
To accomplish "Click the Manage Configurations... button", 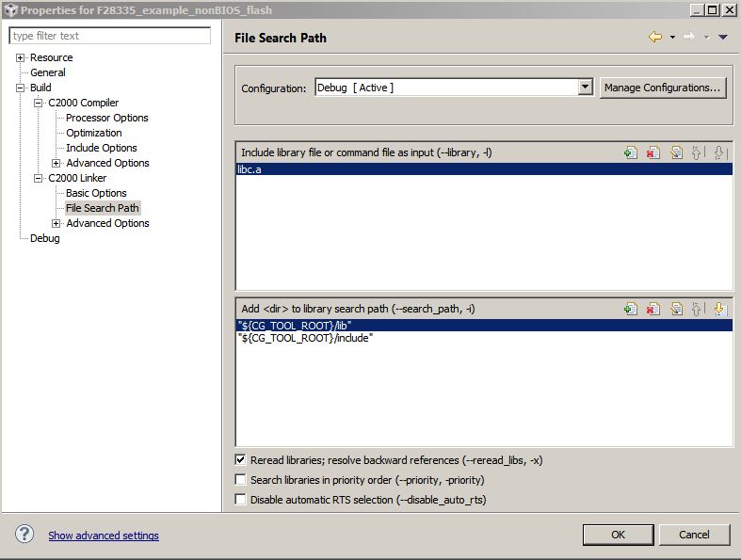I will [x=663, y=88].
